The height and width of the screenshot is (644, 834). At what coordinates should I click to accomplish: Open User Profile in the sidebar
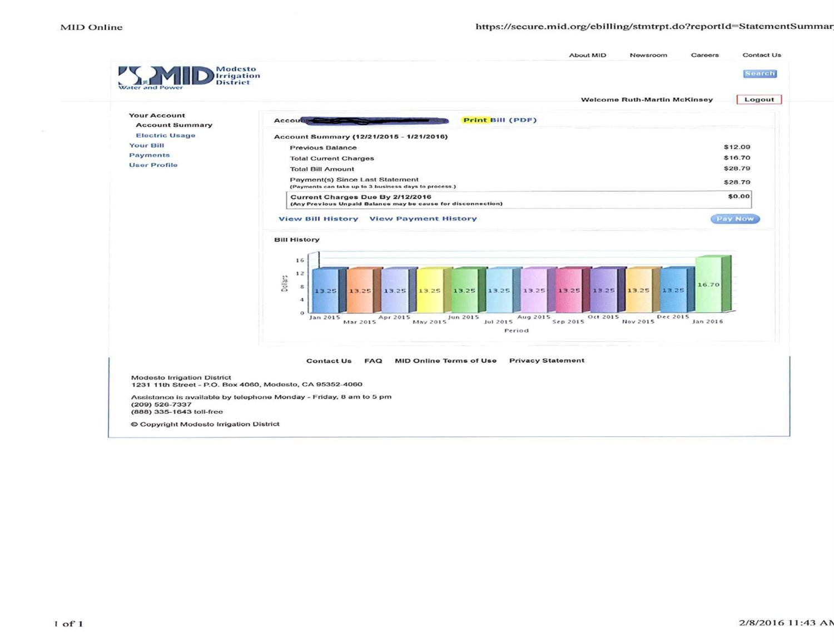coord(153,165)
